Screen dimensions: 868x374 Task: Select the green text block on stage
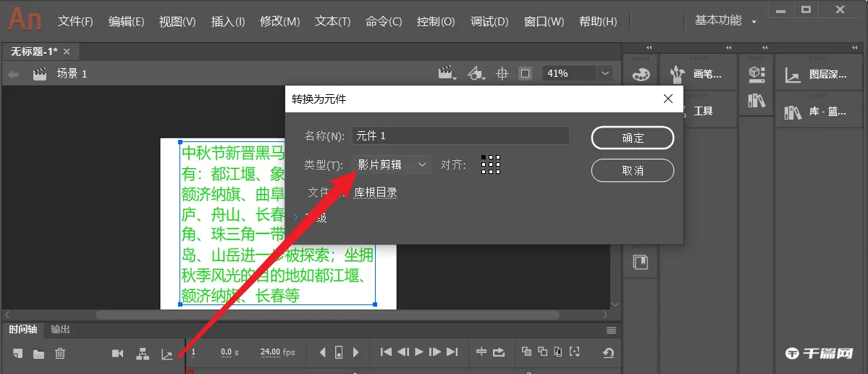(x=278, y=223)
